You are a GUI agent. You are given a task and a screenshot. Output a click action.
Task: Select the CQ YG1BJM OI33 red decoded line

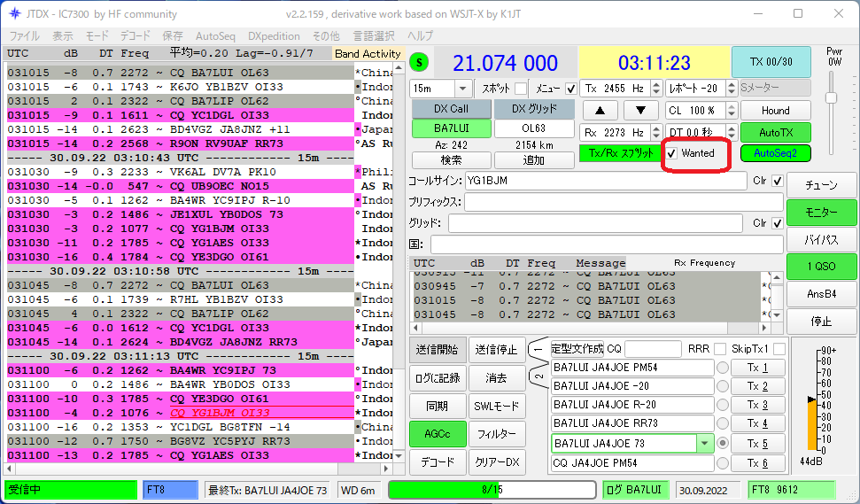coord(220,413)
